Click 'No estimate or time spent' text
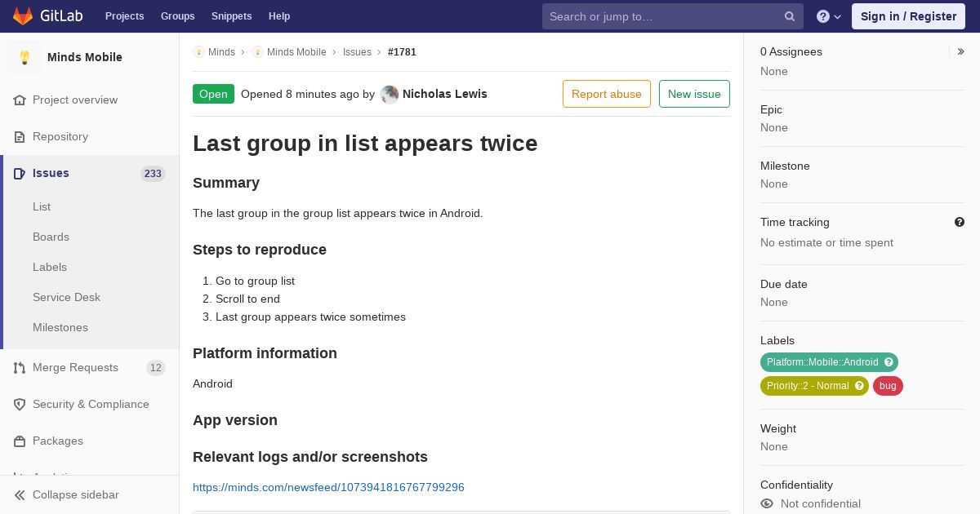 826,242
